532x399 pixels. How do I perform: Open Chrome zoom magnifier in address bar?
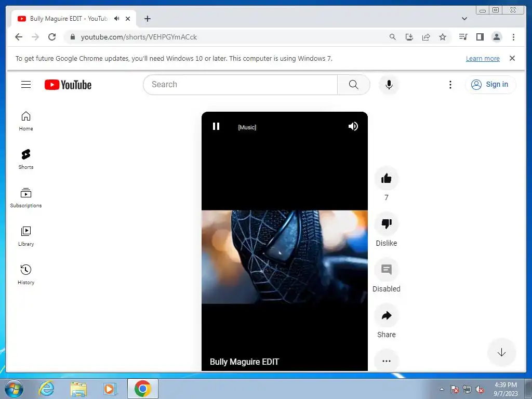[x=393, y=37]
